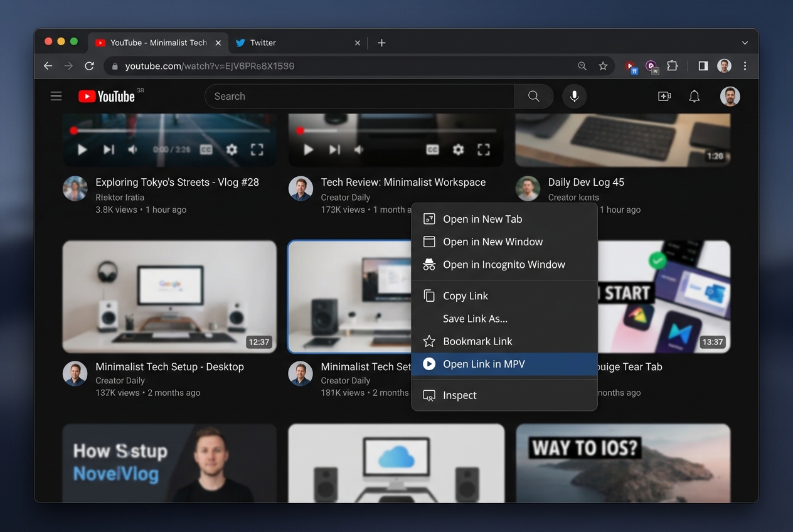Close the Twitter tab
Screen dimensions: 793x532
(358, 43)
